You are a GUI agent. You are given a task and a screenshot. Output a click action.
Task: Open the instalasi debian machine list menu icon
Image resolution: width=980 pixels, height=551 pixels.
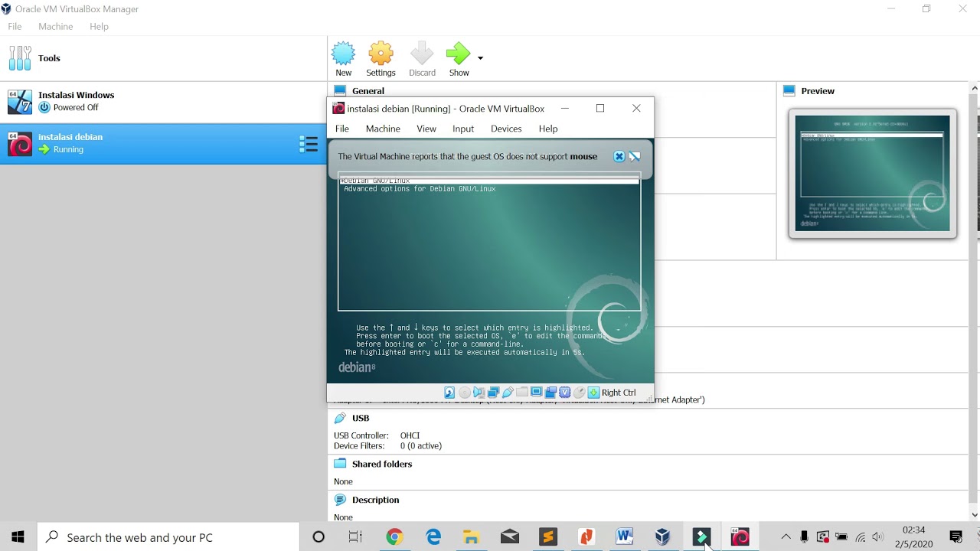(x=308, y=144)
